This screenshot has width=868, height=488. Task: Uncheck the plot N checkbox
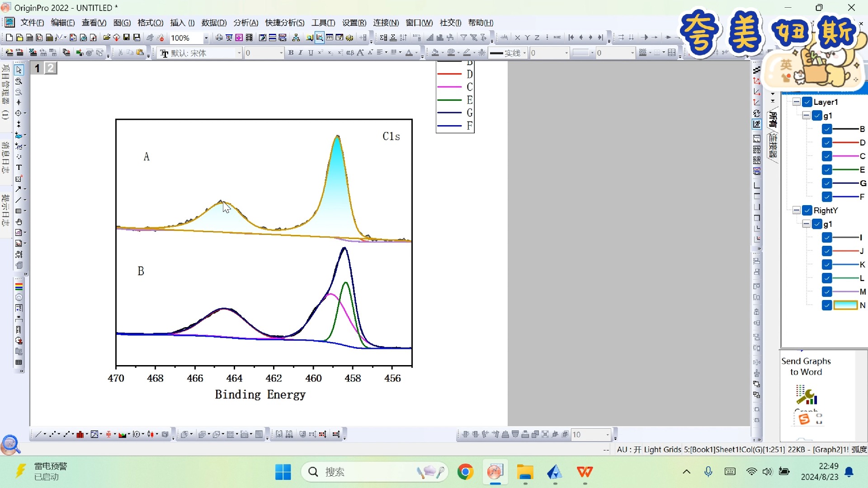(x=827, y=305)
